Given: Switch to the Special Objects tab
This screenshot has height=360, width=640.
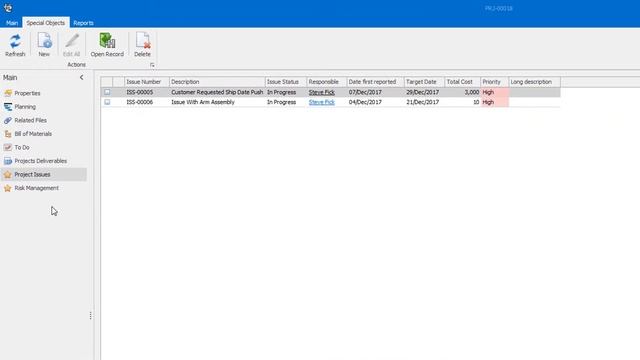Looking at the screenshot, I should pyautogui.click(x=46, y=23).
